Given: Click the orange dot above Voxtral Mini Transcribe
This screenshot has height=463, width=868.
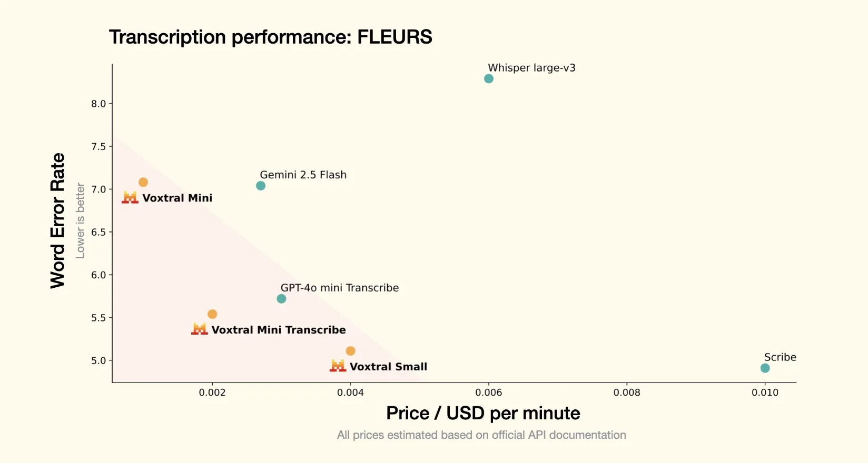Looking at the screenshot, I should (212, 314).
